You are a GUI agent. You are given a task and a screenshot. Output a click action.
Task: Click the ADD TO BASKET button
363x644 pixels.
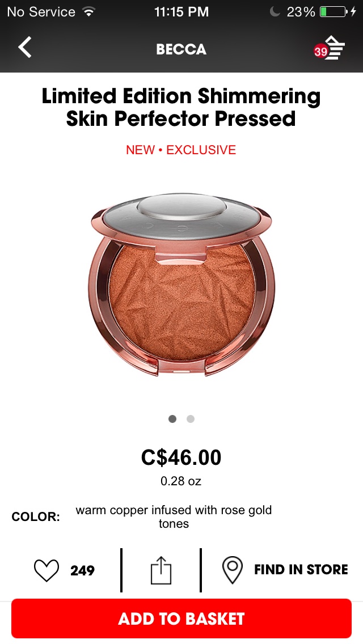point(181,618)
